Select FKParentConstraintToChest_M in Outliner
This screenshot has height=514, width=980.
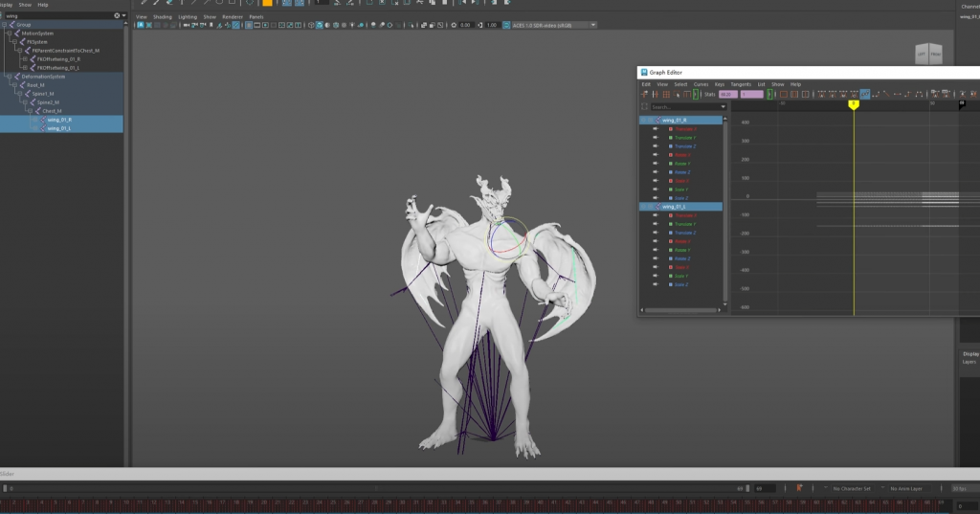tap(66, 51)
